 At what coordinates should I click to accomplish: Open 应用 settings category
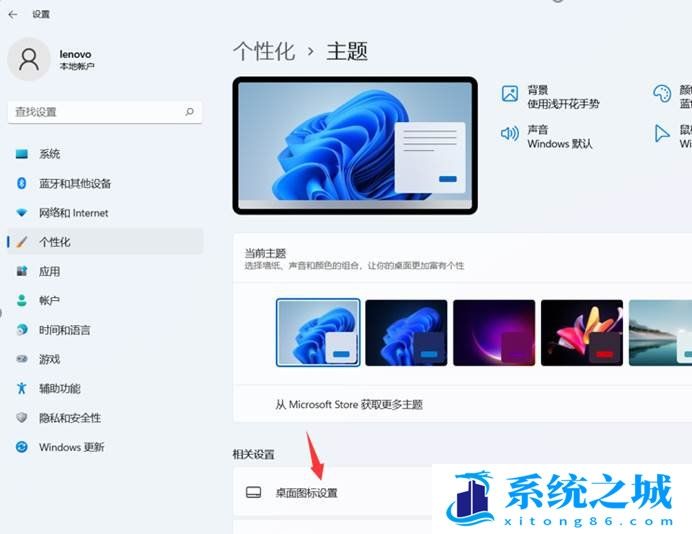click(105, 271)
